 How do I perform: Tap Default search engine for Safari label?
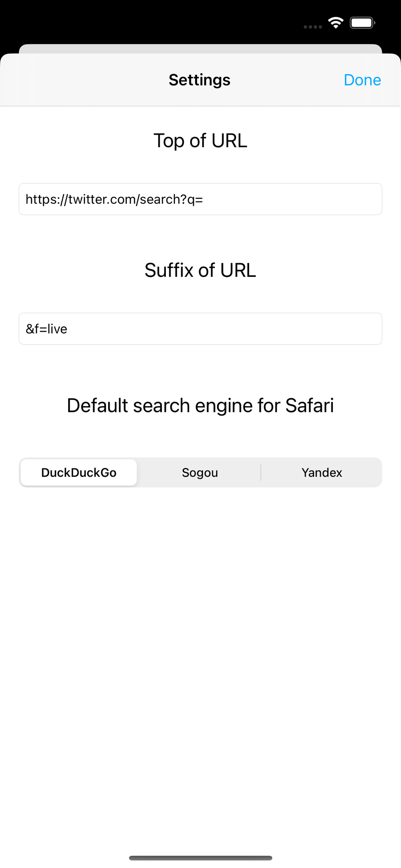point(200,405)
